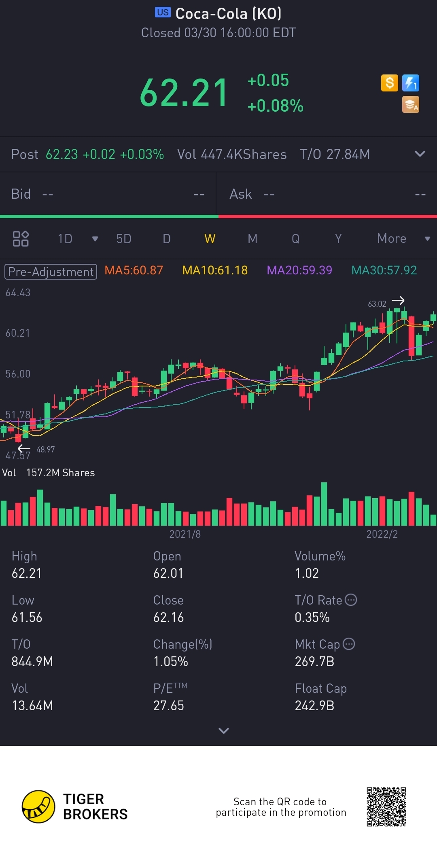Select the W weekly chart tab

coord(210,239)
